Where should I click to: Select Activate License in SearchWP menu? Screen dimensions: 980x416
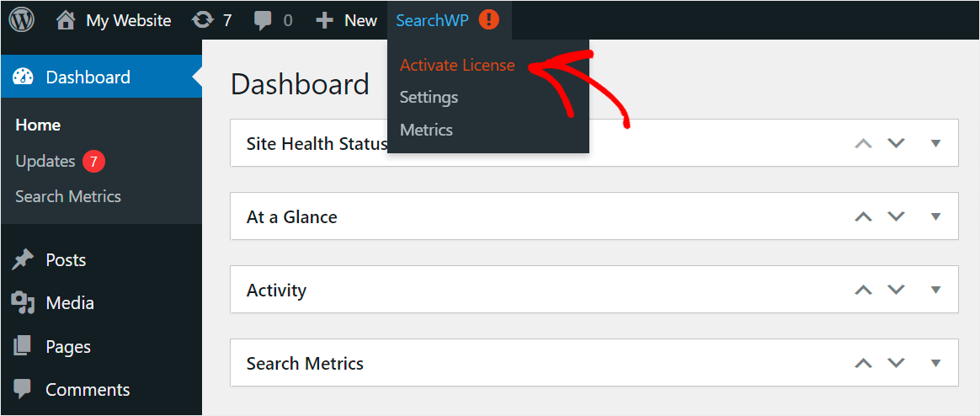(457, 65)
